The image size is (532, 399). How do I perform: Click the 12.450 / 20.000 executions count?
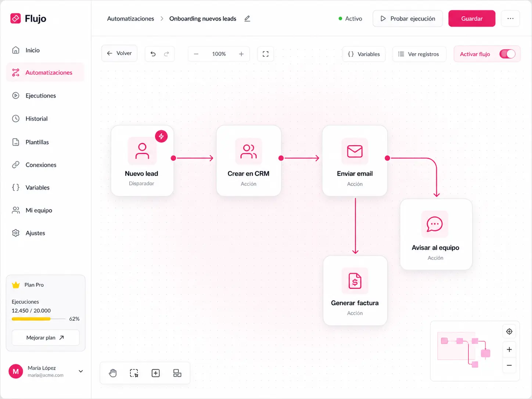[31, 310]
